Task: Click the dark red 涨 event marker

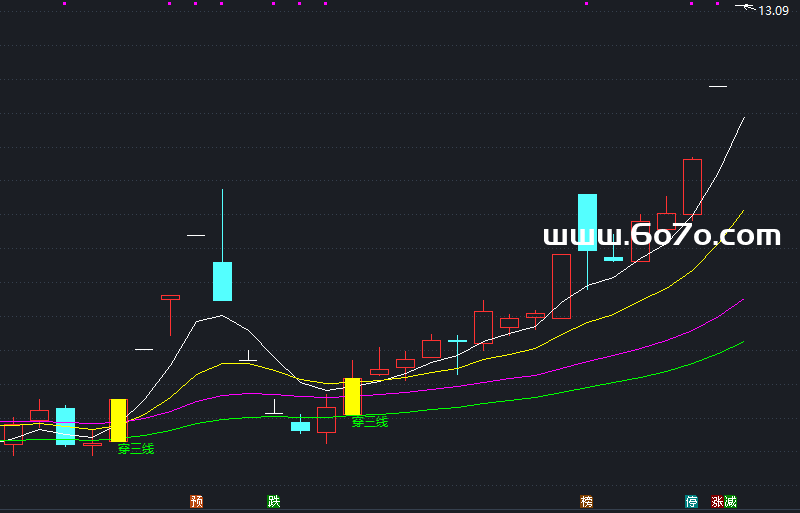Action: (x=717, y=501)
